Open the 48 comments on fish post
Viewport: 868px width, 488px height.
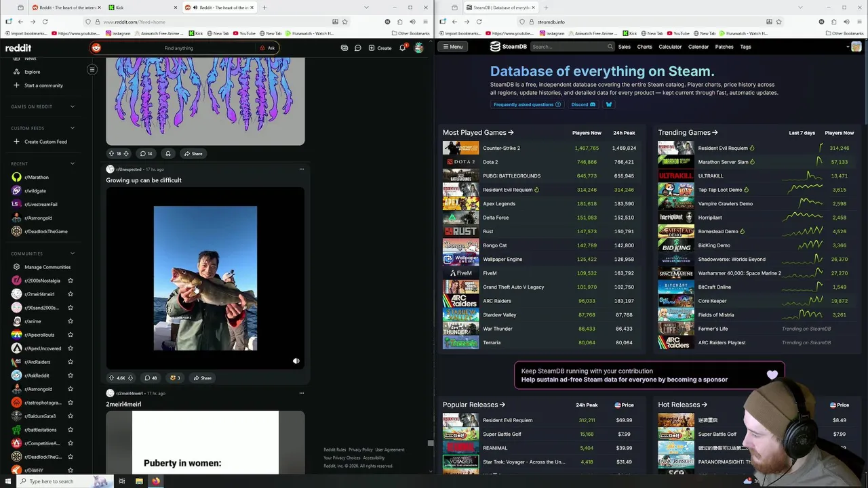point(149,378)
